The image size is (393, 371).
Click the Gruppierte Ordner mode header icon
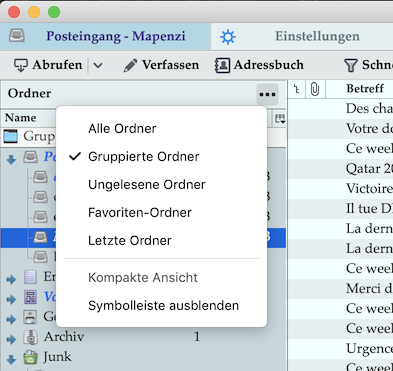pyautogui.click(x=10, y=136)
